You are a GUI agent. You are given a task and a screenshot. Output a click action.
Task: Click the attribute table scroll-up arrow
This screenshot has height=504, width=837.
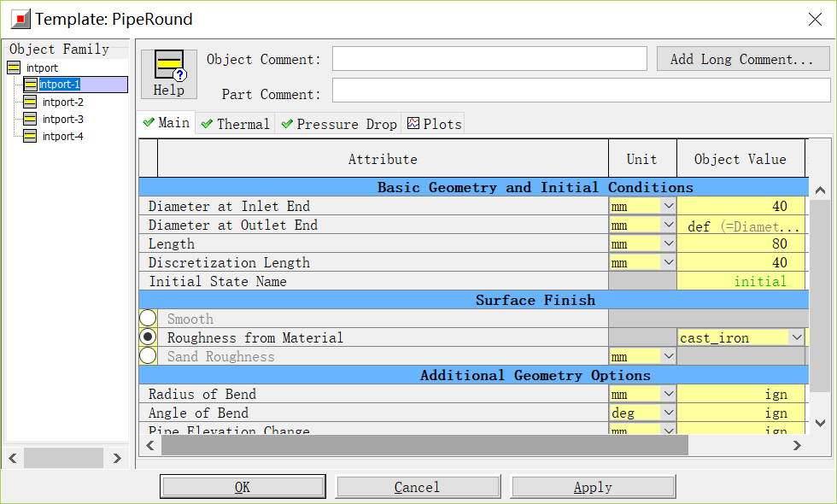(x=821, y=190)
